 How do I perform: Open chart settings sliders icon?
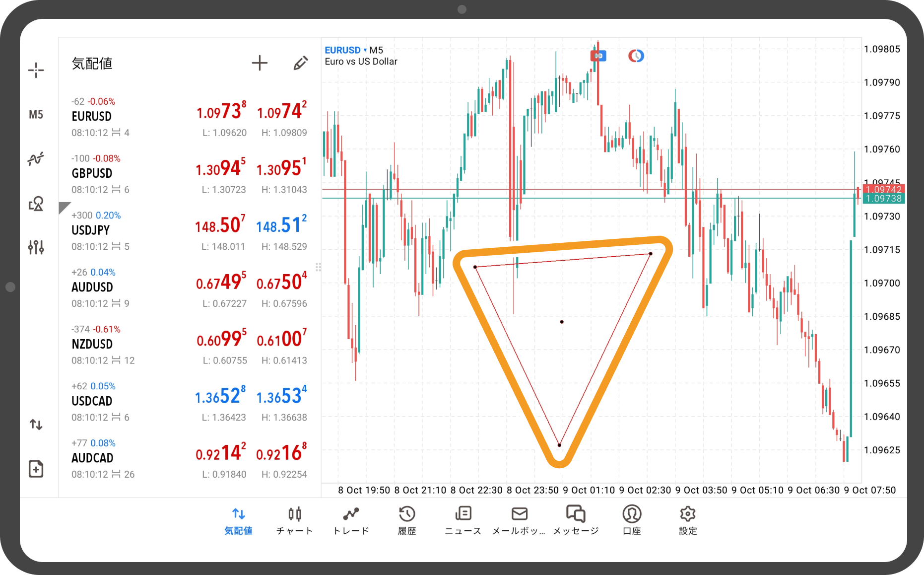(x=36, y=247)
